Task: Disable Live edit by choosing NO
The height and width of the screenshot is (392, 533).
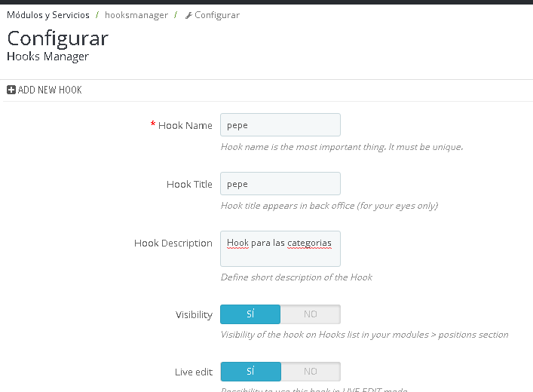Action: [310, 372]
